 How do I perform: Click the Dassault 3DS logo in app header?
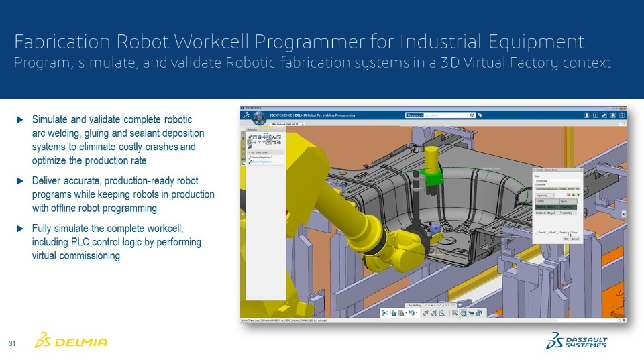[246, 116]
